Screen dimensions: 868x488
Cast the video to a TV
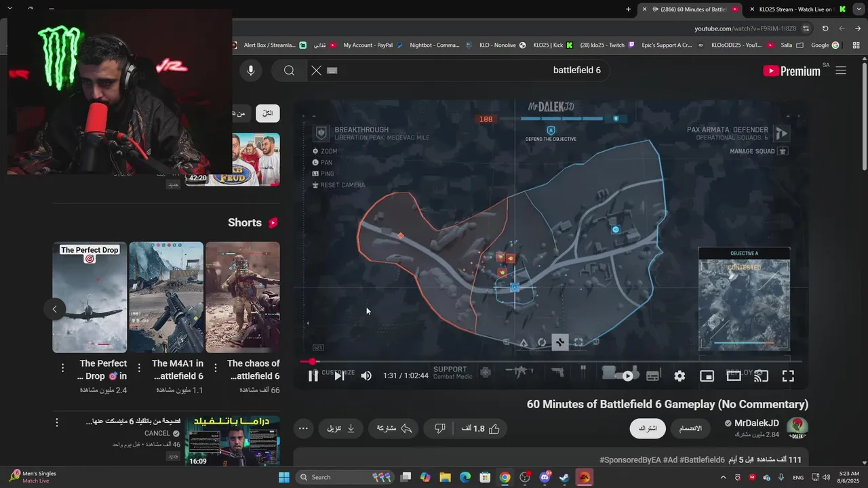coord(761,375)
